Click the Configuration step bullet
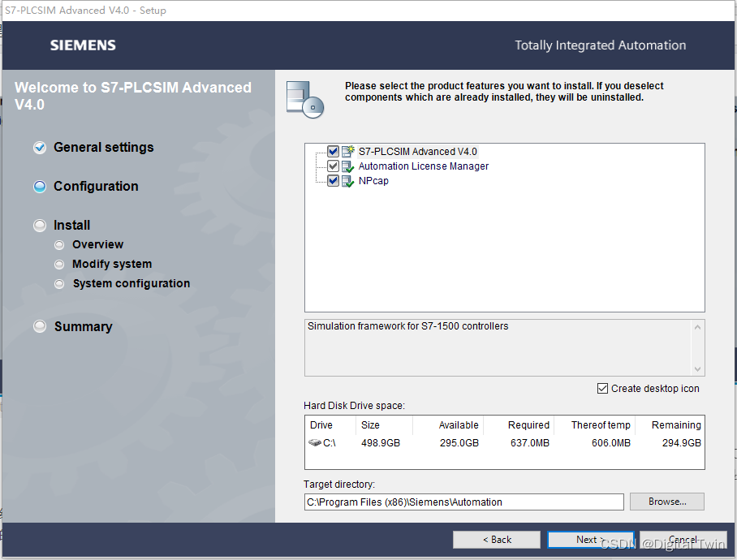Image resolution: width=737 pixels, height=560 pixels. click(40, 187)
